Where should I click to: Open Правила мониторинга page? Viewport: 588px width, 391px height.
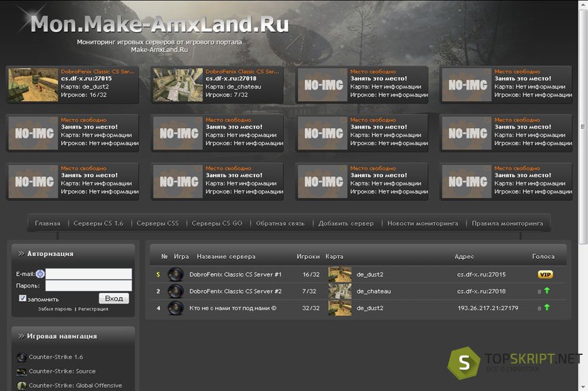click(x=508, y=223)
